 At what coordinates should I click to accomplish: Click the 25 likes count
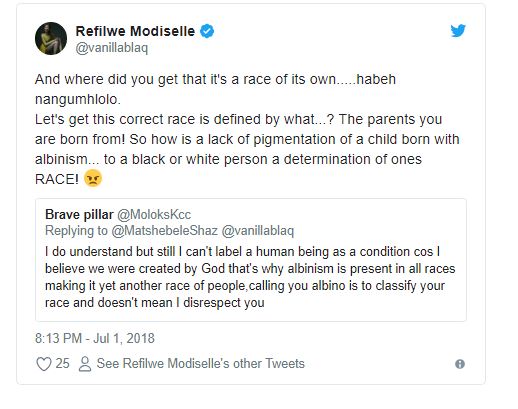[62, 363]
